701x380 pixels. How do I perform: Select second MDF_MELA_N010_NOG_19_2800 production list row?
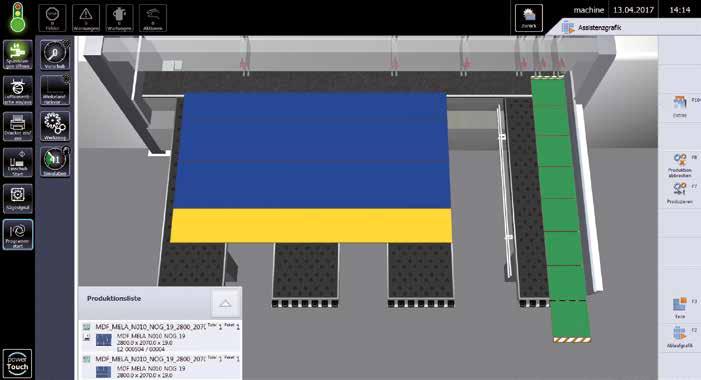click(x=160, y=367)
